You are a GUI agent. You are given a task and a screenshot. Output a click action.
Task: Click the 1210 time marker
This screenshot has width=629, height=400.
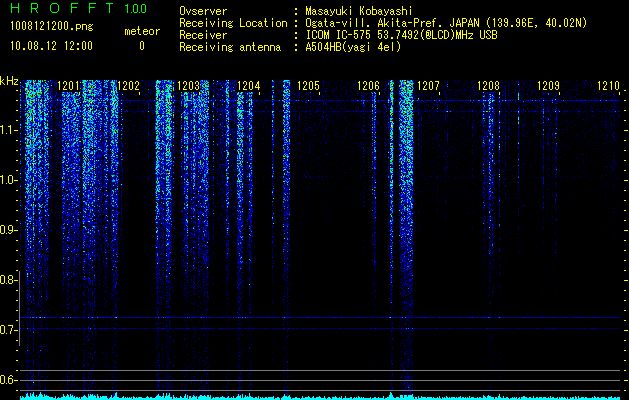coord(609,86)
